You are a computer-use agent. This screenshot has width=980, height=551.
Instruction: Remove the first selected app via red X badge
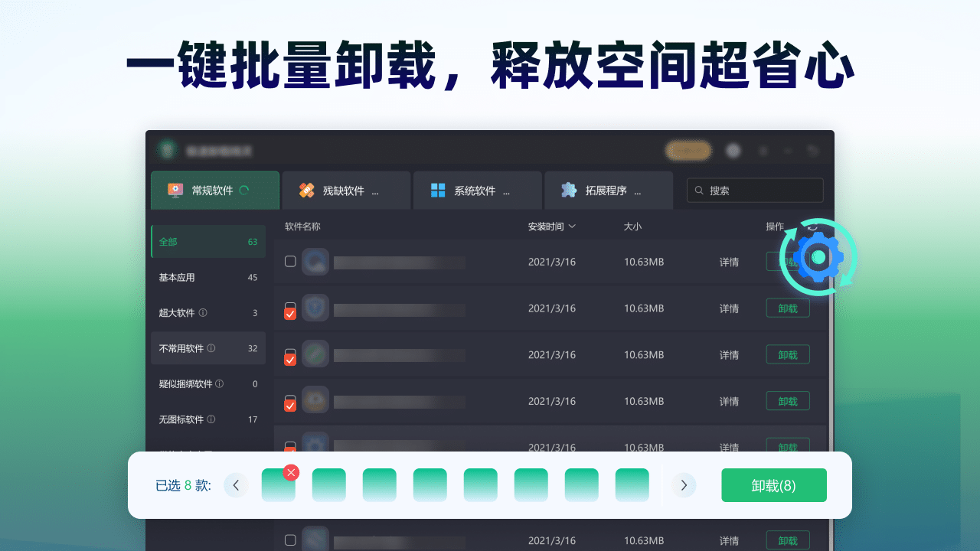pyautogui.click(x=291, y=473)
